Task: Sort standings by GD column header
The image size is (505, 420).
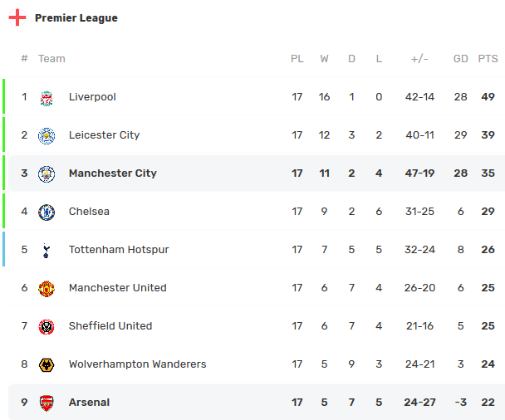Action: 461,59
